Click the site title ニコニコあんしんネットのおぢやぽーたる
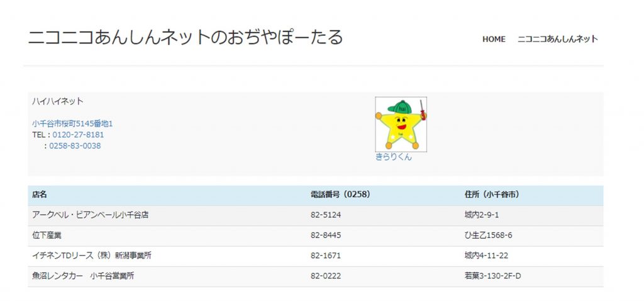 point(186,37)
